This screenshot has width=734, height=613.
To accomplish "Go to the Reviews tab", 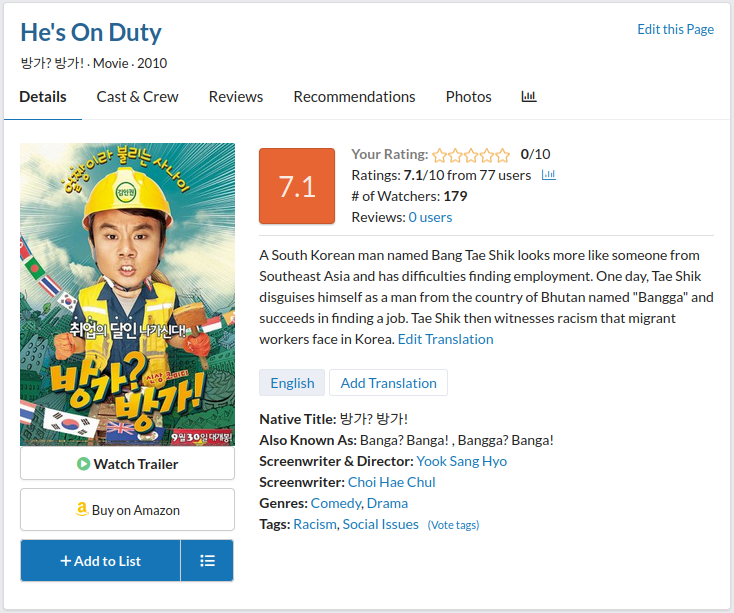I will (x=236, y=97).
